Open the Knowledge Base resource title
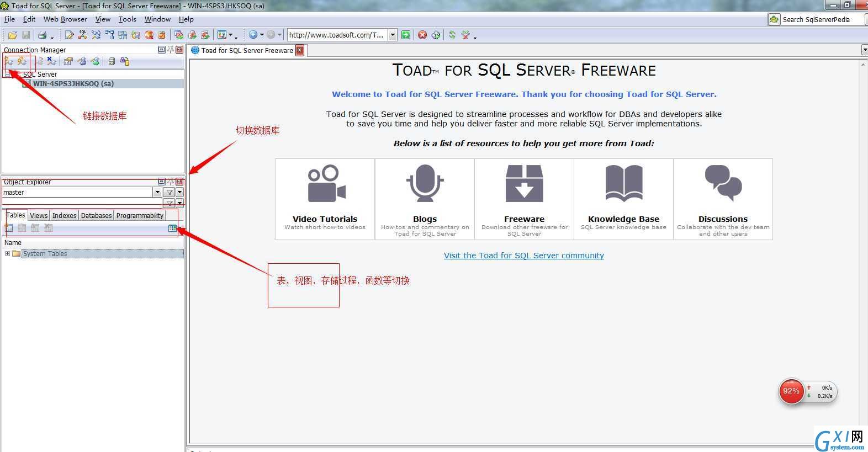 (x=623, y=219)
